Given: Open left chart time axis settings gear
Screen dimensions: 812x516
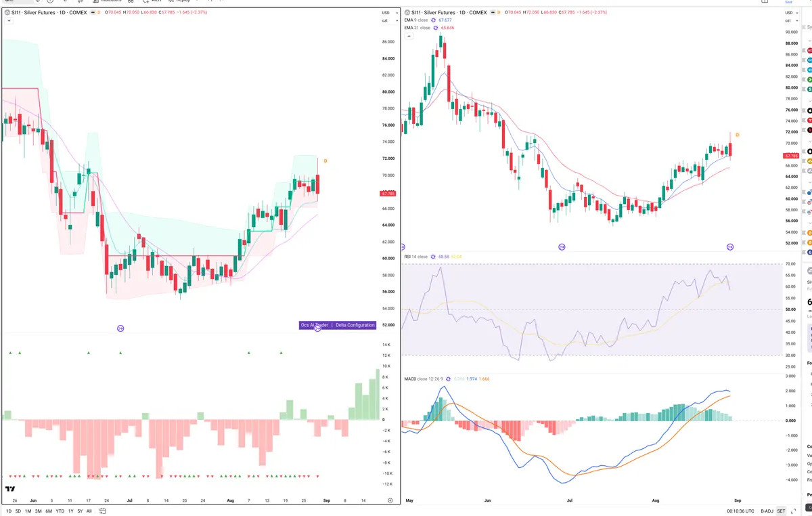Looking at the screenshot, I should (390, 500).
